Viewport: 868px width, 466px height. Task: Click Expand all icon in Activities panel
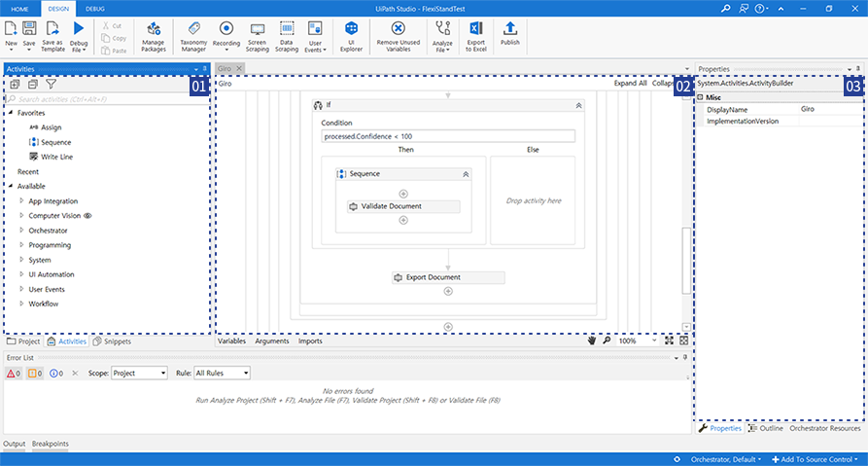tap(15, 85)
